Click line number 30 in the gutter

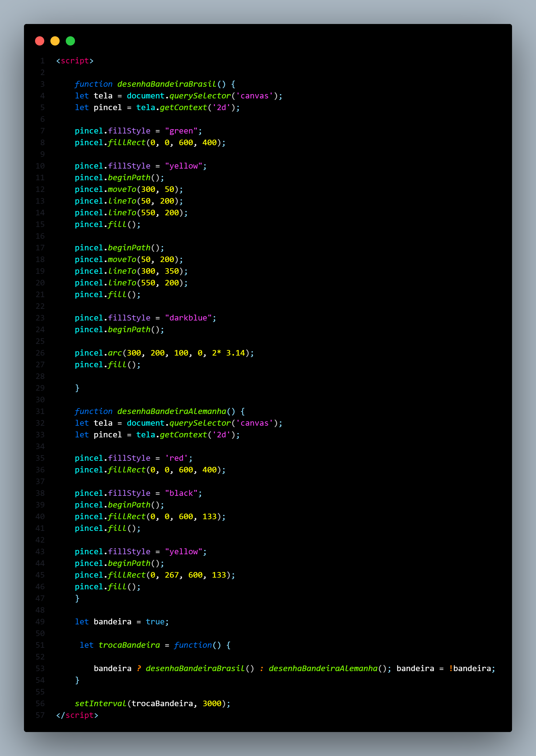(x=40, y=400)
